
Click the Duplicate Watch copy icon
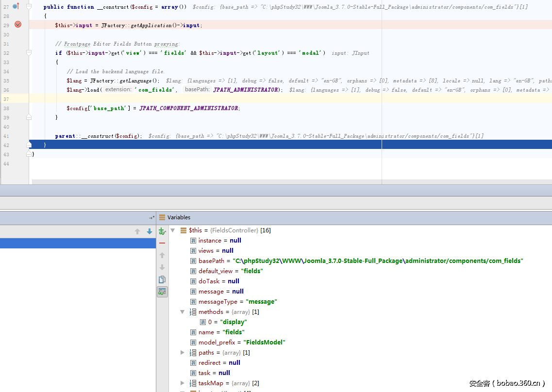pos(162,279)
